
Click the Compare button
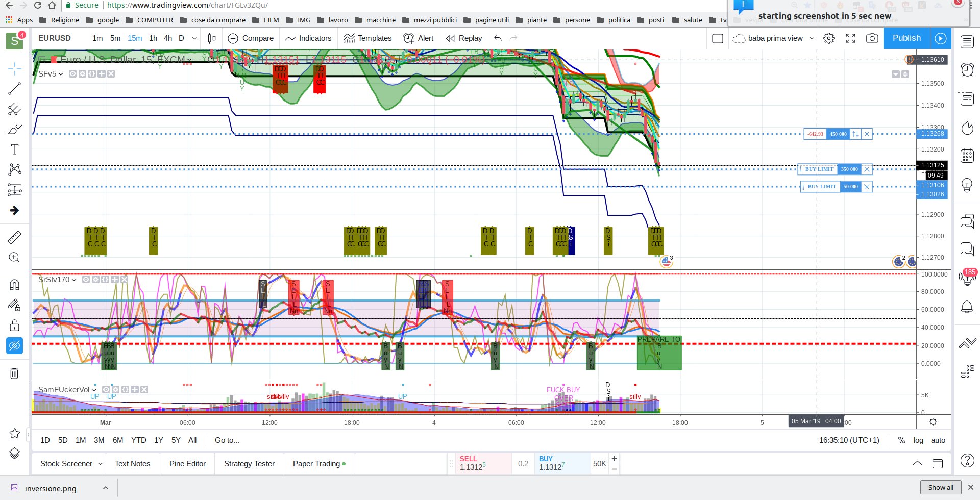click(251, 38)
